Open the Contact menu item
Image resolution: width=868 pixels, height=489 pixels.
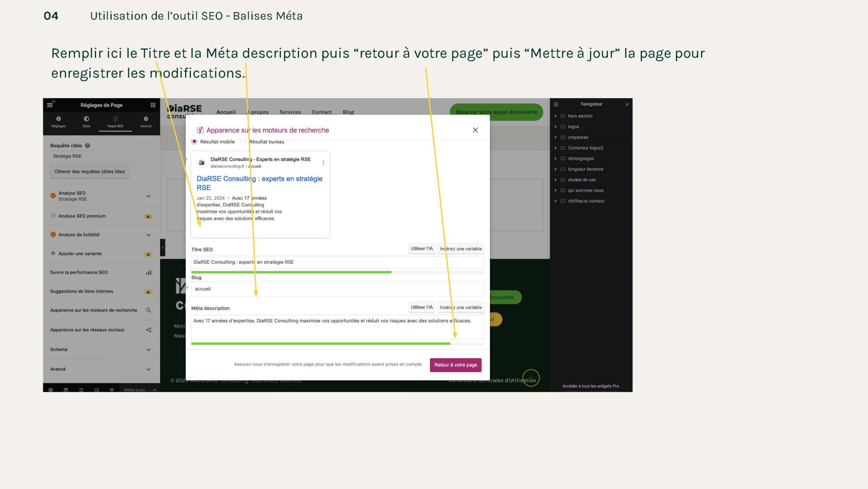[x=322, y=112]
